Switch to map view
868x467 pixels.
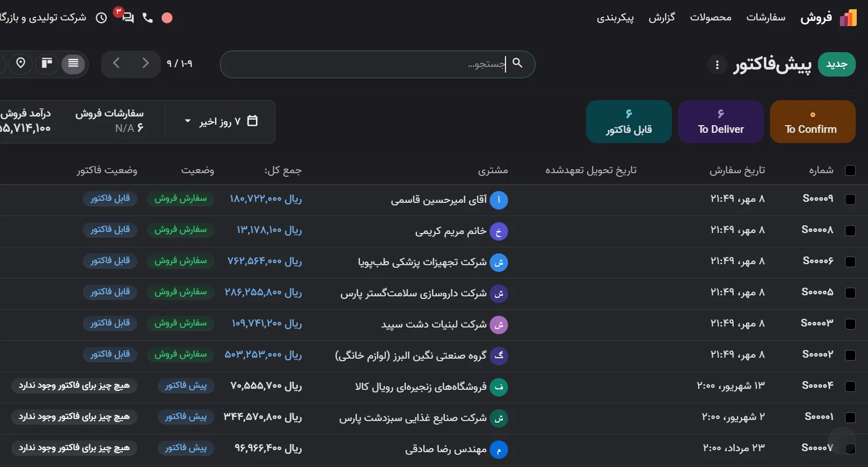tap(21, 63)
